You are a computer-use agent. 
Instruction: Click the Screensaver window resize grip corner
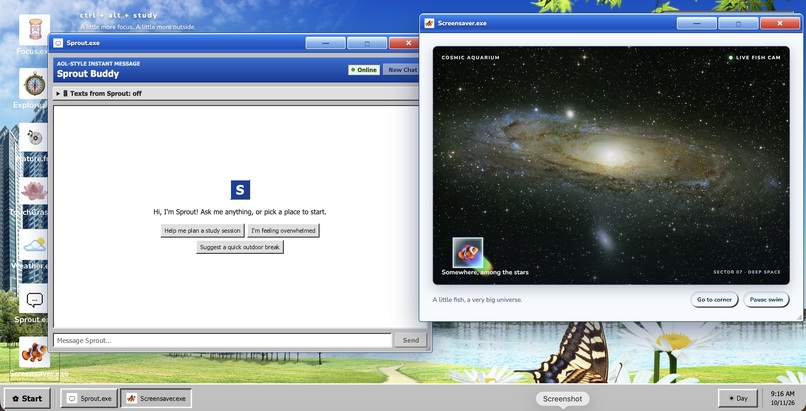798,317
